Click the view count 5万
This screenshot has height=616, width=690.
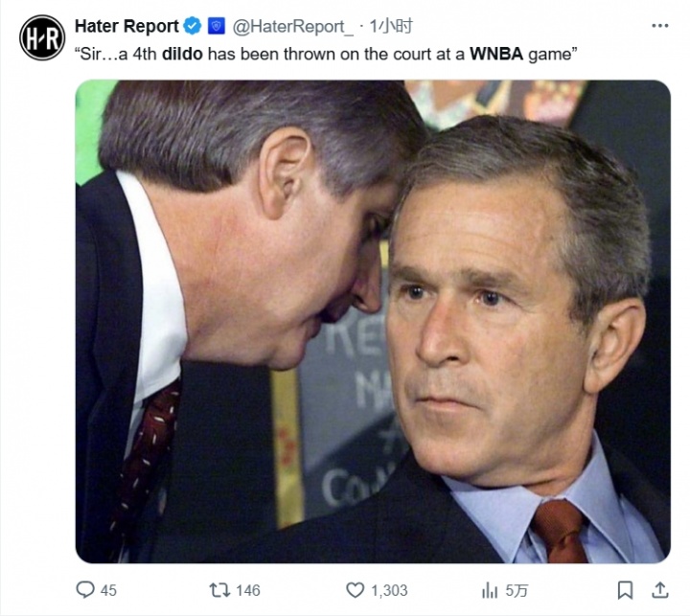[517, 590]
